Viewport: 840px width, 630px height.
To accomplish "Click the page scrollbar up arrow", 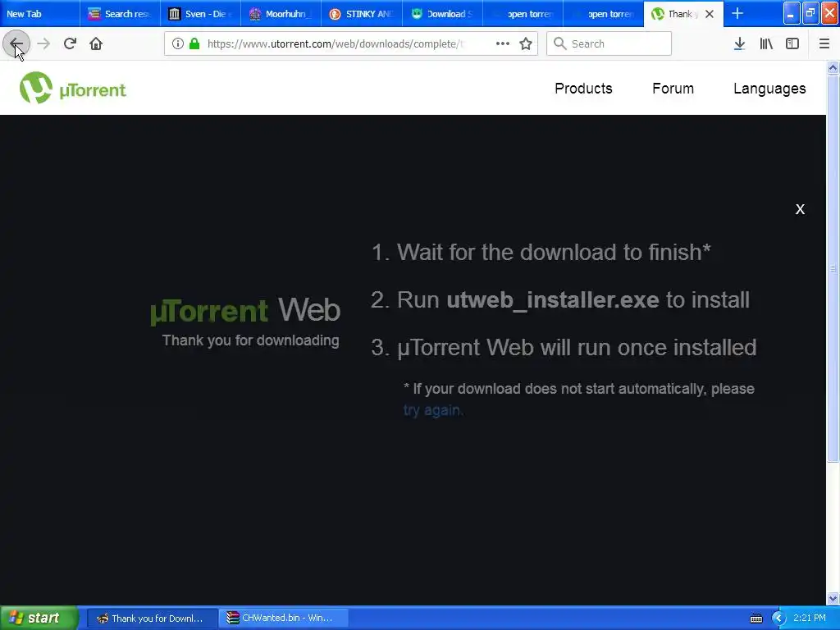I will tap(833, 67).
